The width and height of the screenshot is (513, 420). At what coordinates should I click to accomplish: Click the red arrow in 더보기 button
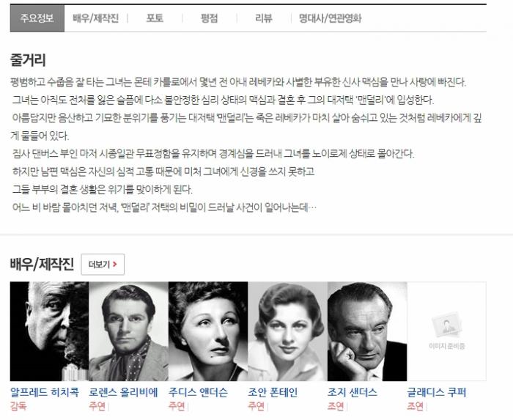click(x=115, y=264)
